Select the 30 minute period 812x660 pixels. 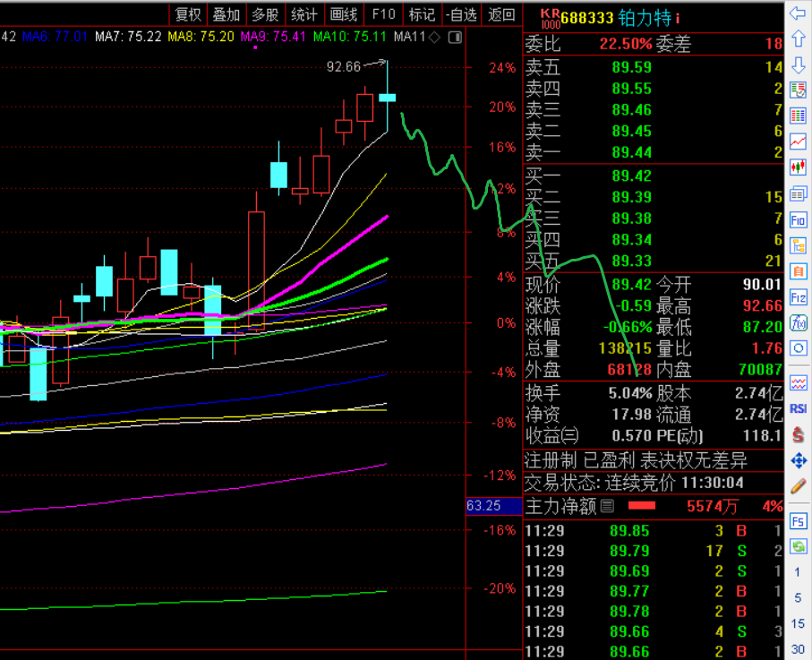click(798, 649)
